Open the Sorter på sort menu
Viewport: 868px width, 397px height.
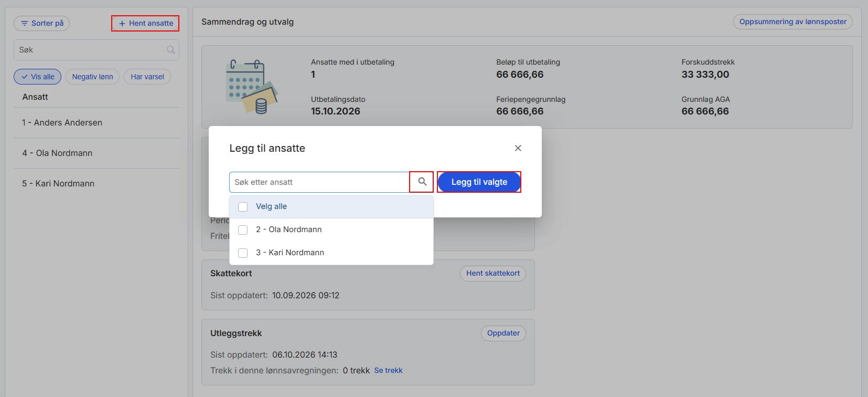tap(42, 23)
